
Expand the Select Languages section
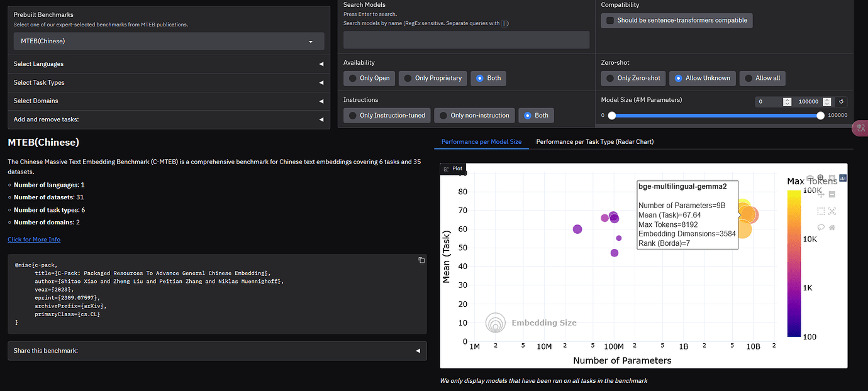[x=169, y=64]
